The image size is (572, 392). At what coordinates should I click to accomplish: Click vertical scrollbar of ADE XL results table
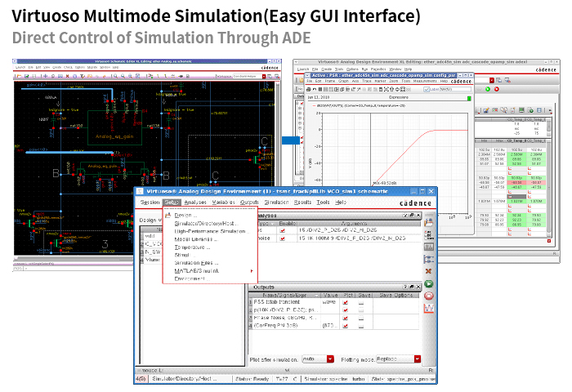[548, 189]
